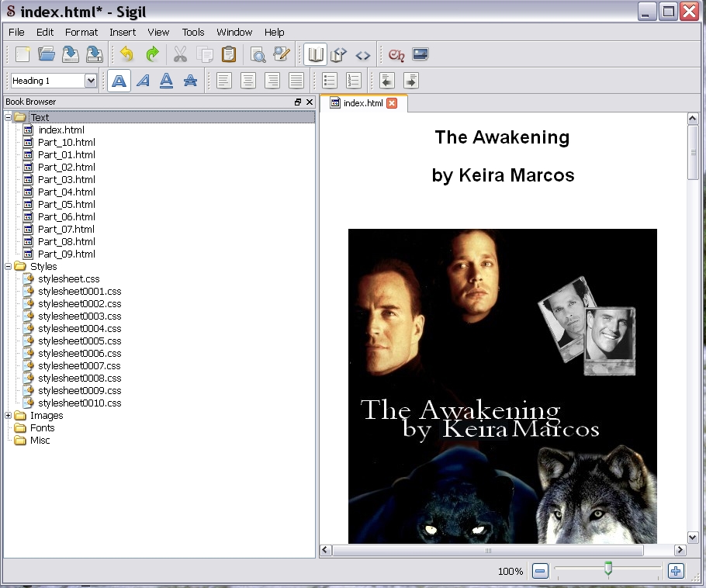Decrease indent level

387,81
